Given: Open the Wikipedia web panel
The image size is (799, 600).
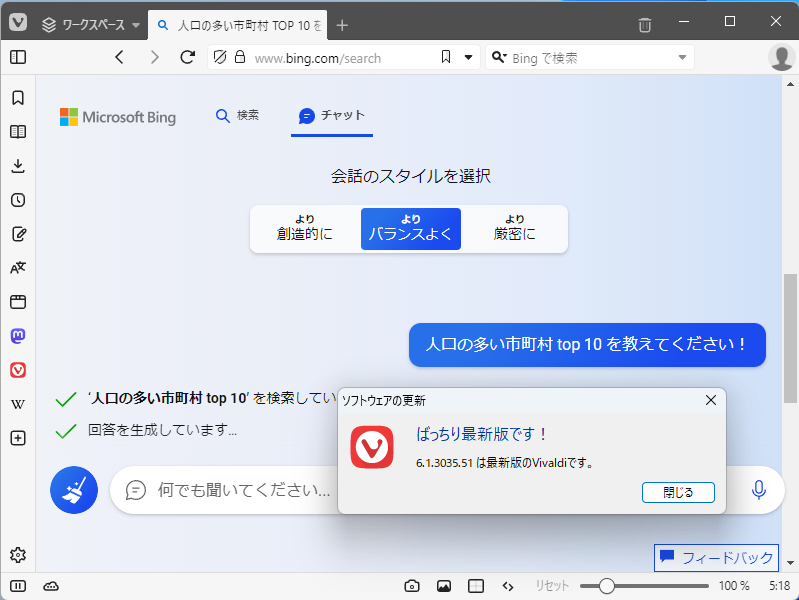Looking at the screenshot, I should [x=18, y=404].
